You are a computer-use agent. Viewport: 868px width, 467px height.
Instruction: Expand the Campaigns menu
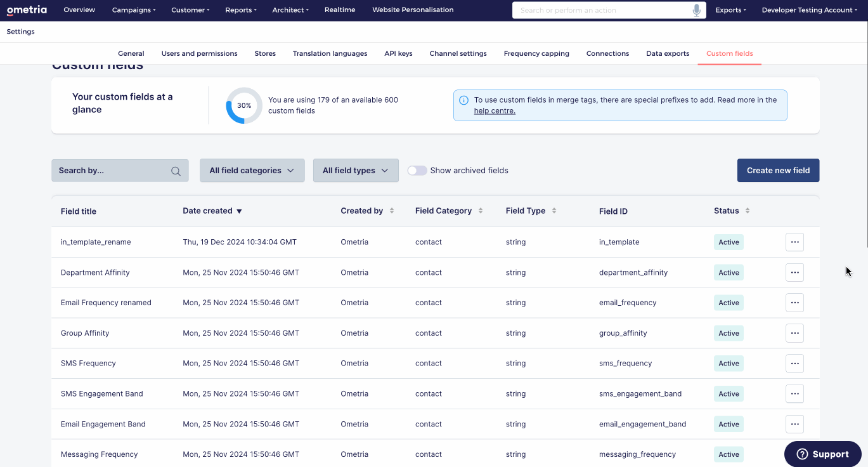(135, 10)
